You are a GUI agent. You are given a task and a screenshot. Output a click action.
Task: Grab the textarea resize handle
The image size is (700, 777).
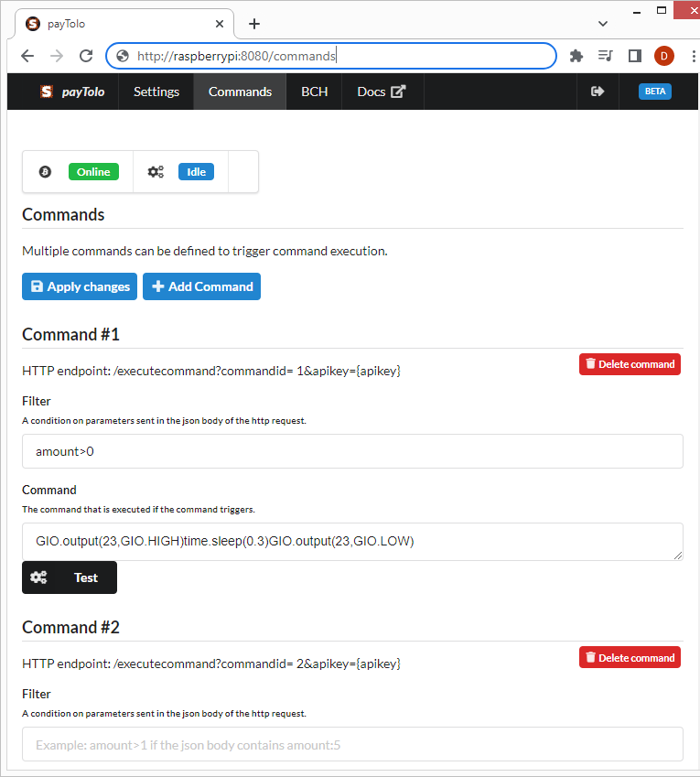pyautogui.click(x=678, y=556)
